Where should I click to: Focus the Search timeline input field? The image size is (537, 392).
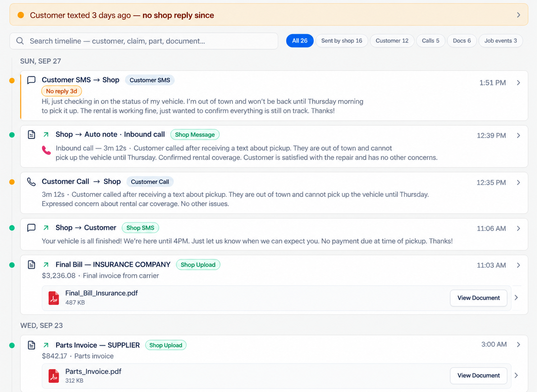(x=144, y=41)
